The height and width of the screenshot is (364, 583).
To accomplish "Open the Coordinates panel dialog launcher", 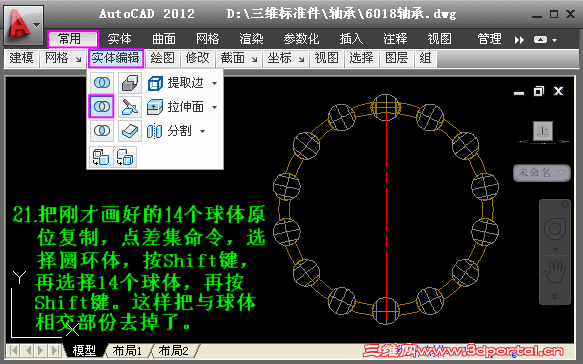I will coord(301,59).
